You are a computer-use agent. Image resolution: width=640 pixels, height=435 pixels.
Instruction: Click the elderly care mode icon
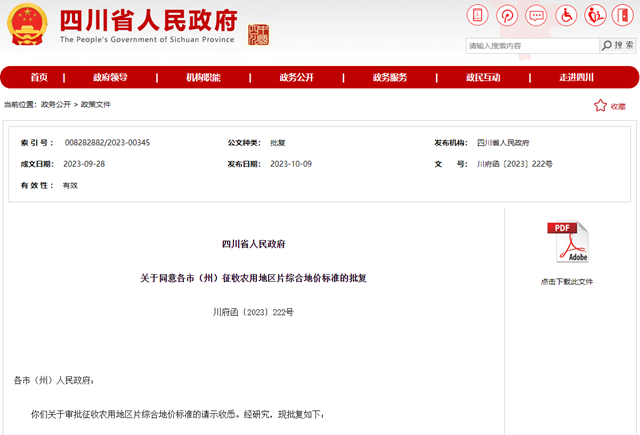(595, 16)
